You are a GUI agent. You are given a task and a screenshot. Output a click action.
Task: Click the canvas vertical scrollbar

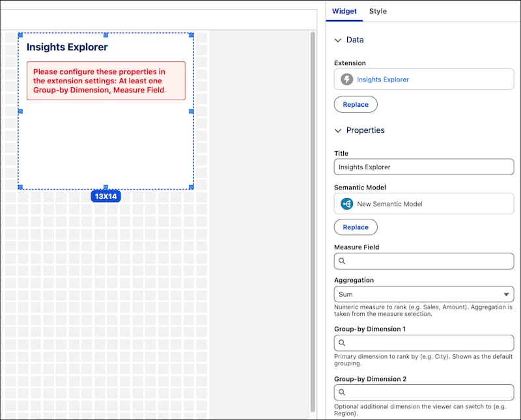tap(313, 221)
